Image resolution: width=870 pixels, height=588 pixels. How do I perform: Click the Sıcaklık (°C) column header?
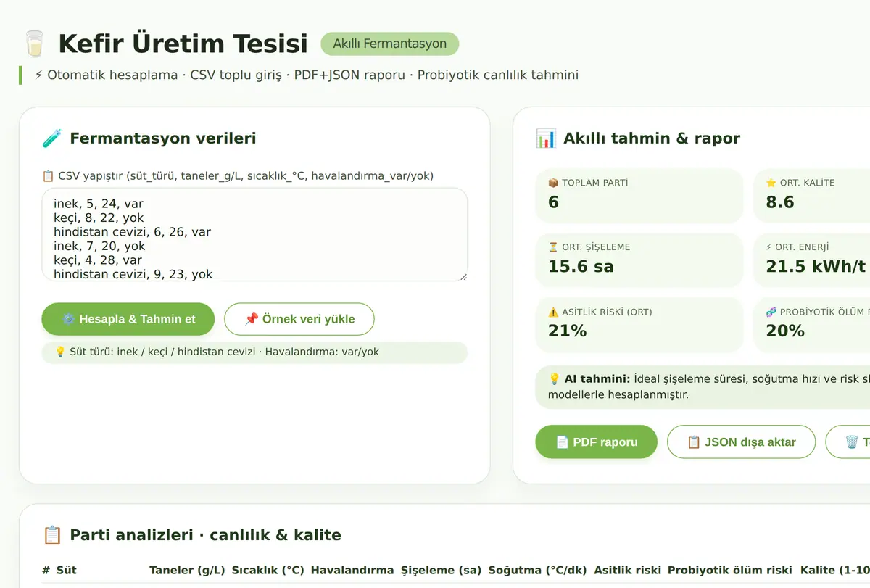[x=268, y=571]
